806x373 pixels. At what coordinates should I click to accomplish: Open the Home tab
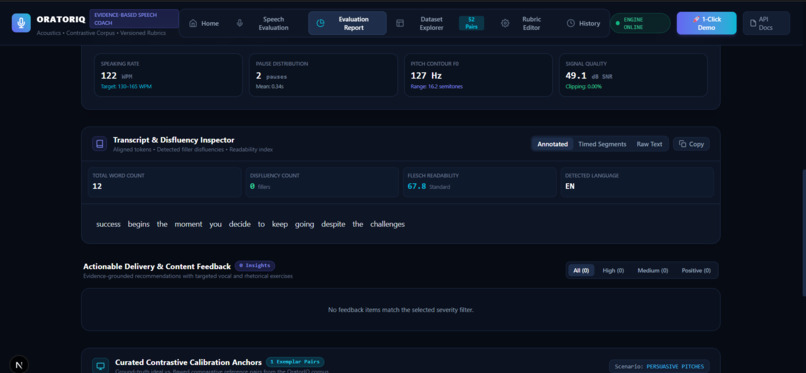click(204, 23)
